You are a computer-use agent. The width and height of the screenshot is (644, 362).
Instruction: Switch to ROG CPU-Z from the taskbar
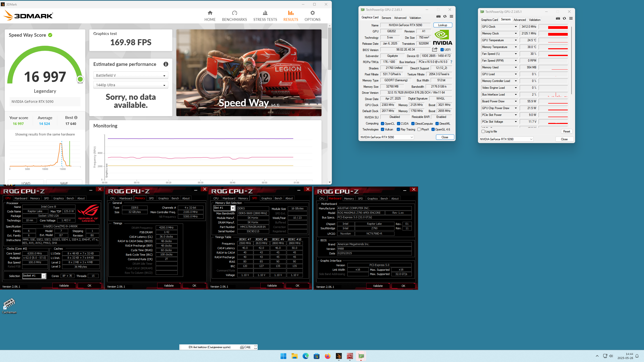click(350, 356)
